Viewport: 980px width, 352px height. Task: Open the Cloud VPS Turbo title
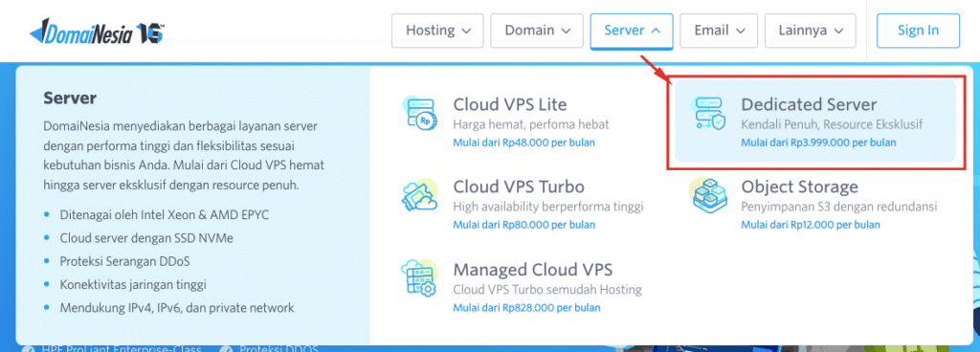(519, 187)
